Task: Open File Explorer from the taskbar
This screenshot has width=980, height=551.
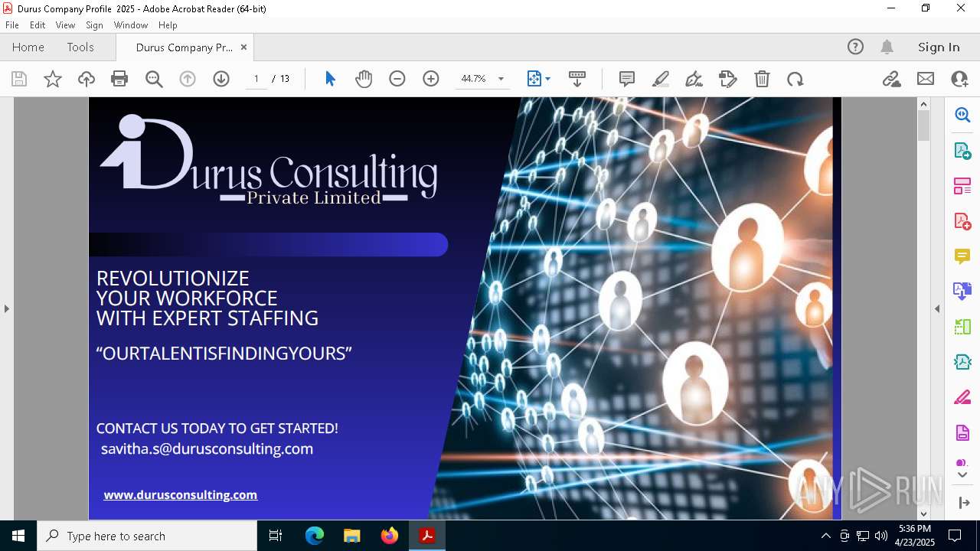Action: [x=351, y=536]
